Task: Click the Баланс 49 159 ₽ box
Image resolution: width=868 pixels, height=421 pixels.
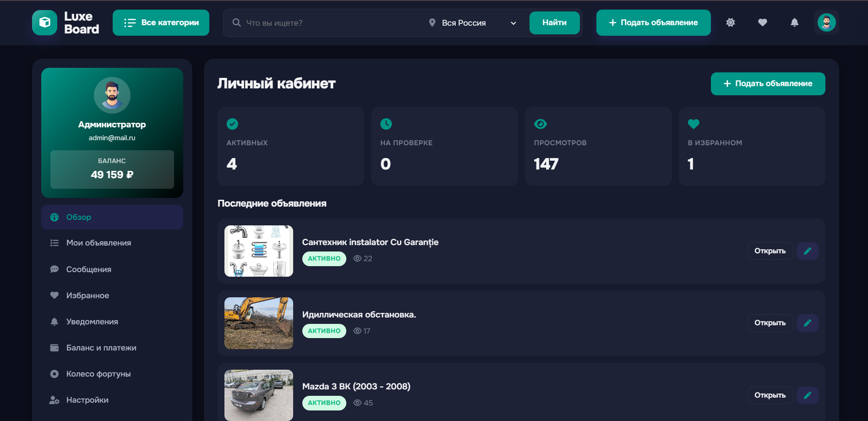Action: pos(112,169)
